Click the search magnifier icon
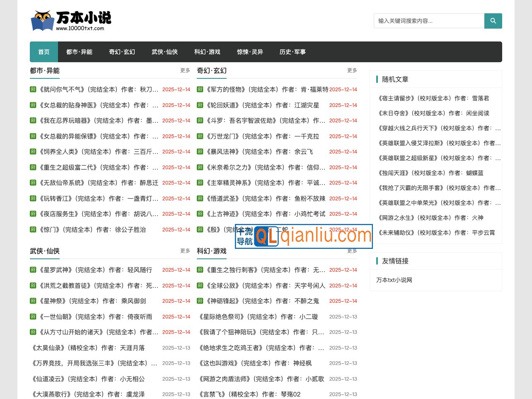The width and height of the screenshot is (532, 399). pos(493,20)
